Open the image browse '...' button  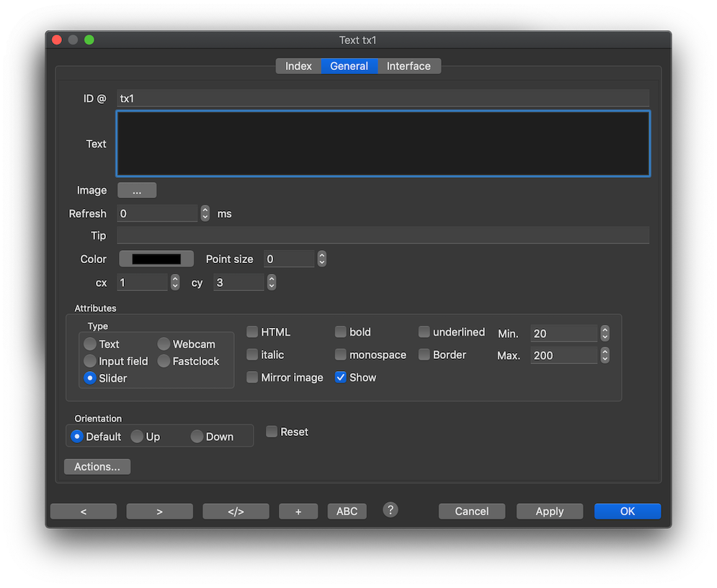tap(137, 190)
